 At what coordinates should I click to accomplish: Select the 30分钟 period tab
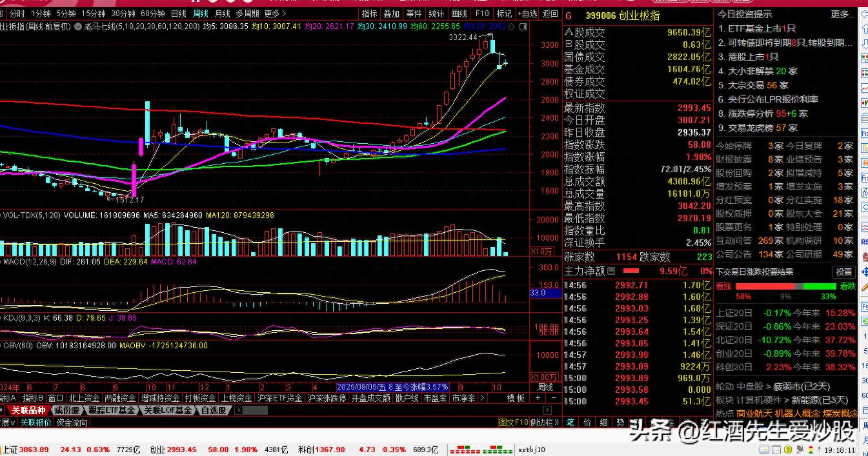tap(123, 14)
